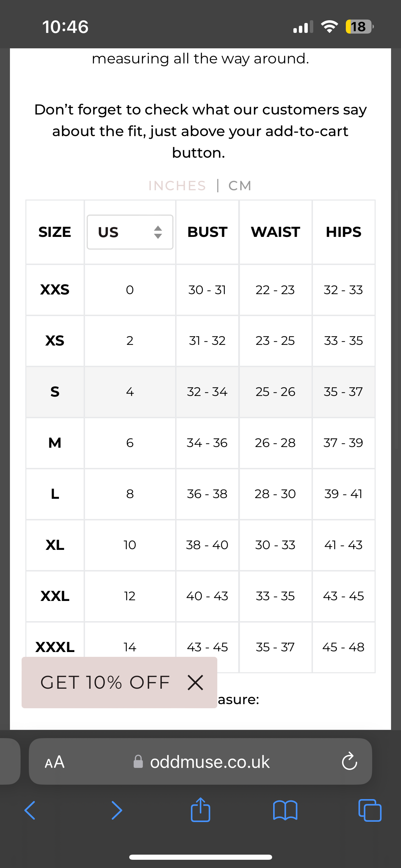The width and height of the screenshot is (401, 868).
Task: Select the S size row
Action: point(200,392)
